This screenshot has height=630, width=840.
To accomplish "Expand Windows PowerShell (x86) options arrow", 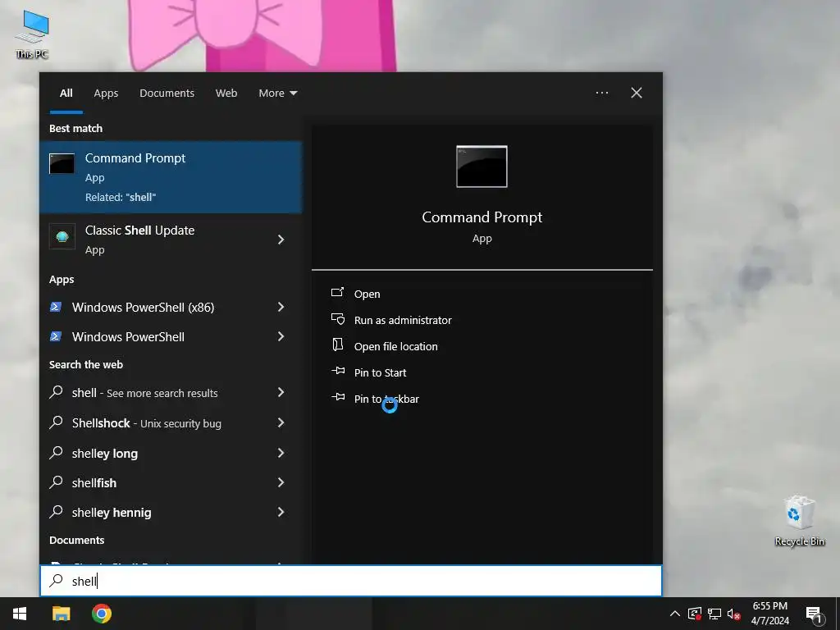I will 281,307.
